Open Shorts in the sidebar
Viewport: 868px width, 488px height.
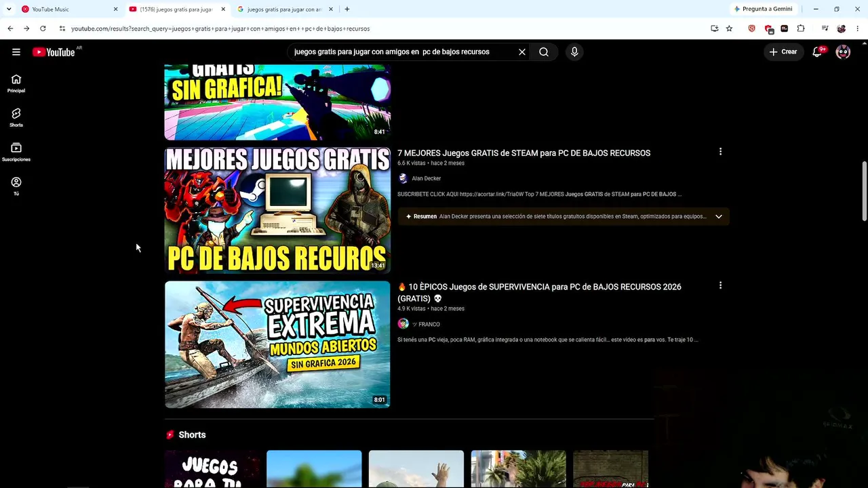click(x=16, y=118)
